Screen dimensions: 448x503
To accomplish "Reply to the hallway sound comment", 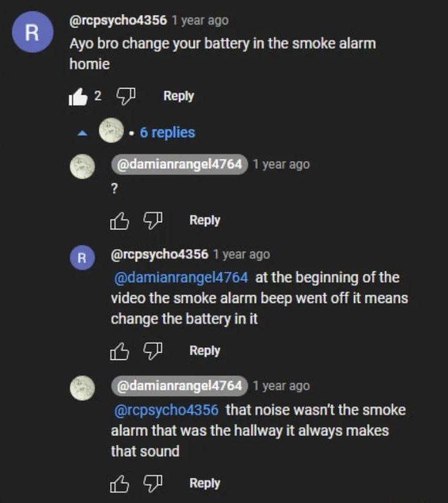I will (x=205, y=483).
